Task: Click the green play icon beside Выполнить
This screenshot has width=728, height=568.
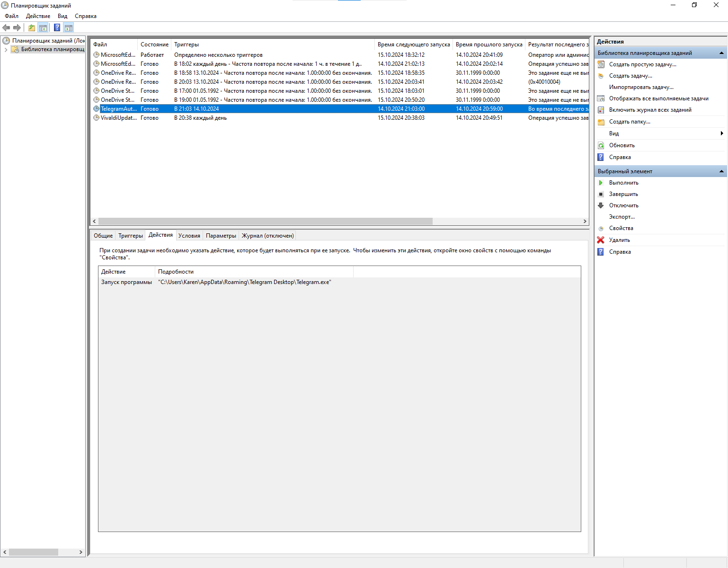Action: 601,183
